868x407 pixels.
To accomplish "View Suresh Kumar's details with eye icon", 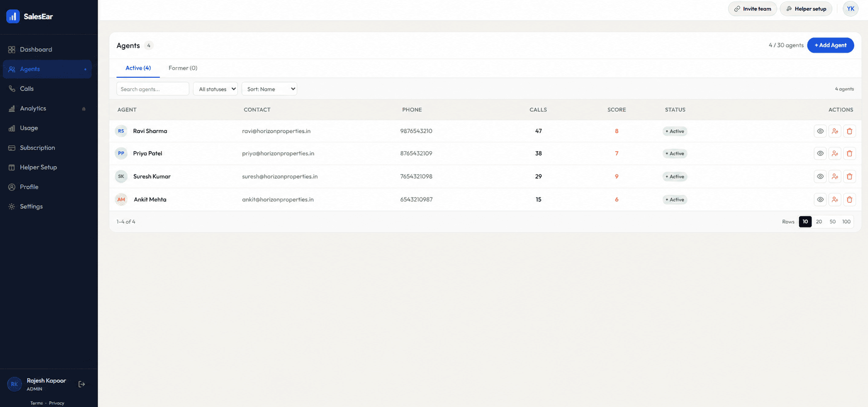I will click(x=820, y=177).
